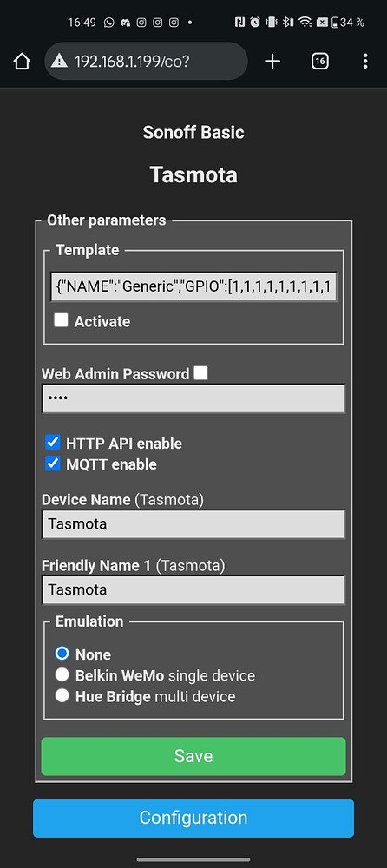Uncheck HTTP API enable

pos(53,443)
